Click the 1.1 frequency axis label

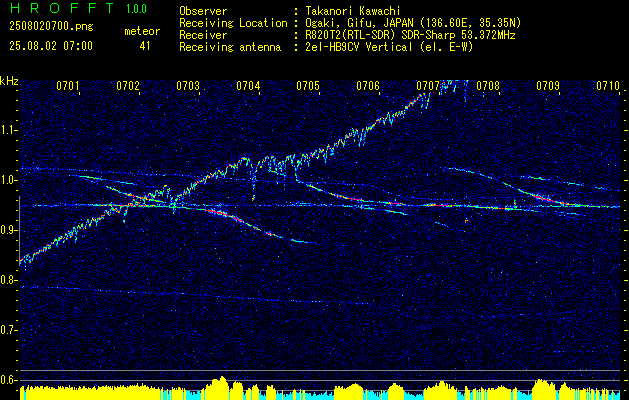[8, 130]
